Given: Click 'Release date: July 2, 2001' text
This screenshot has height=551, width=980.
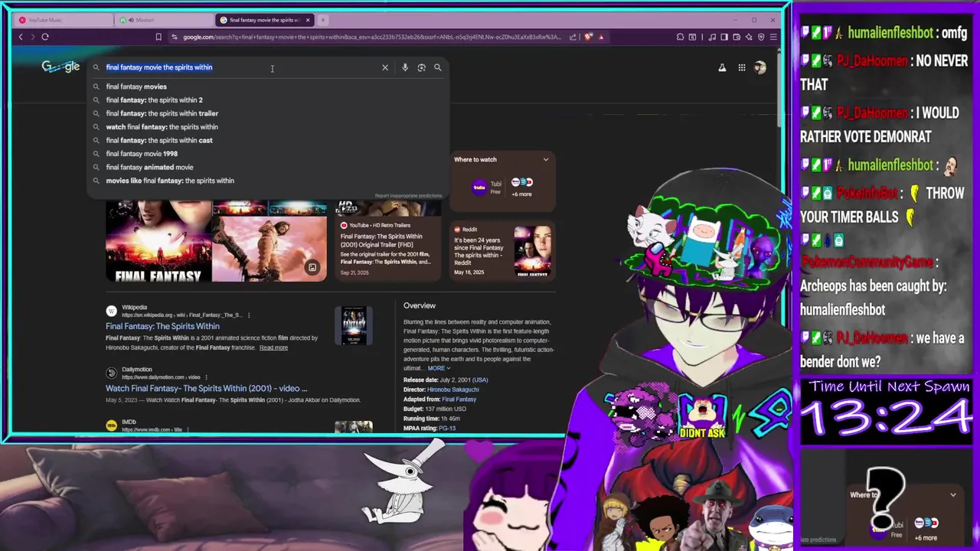Looking at the screenshot, I should pyautogui.click(x=446, y=380).
